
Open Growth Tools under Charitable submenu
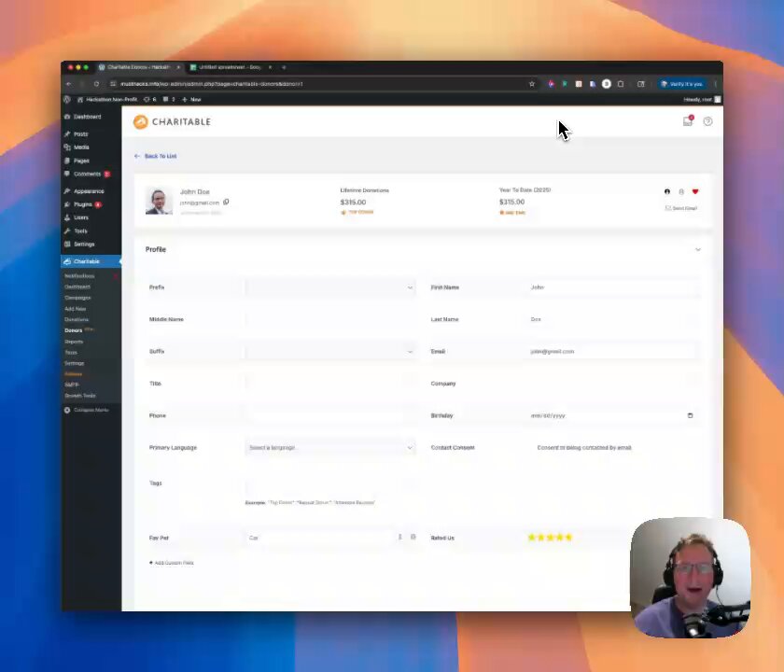click(x=80, y=396)
